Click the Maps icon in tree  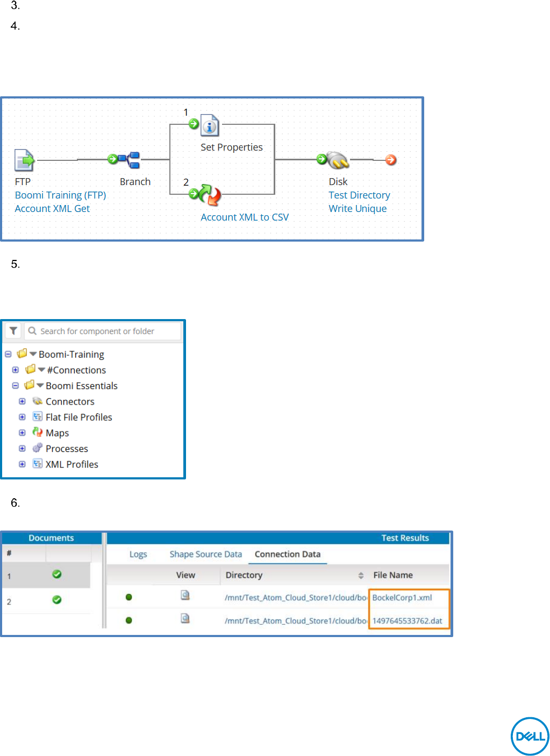click(37, 432)
